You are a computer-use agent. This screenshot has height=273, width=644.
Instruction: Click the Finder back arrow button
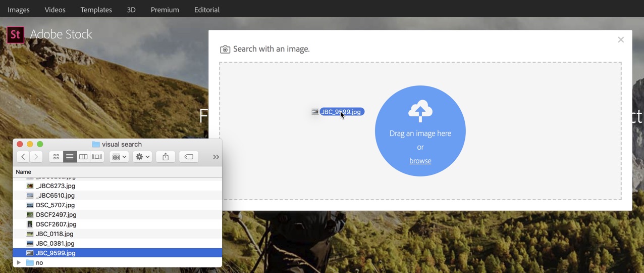point(23,157)
